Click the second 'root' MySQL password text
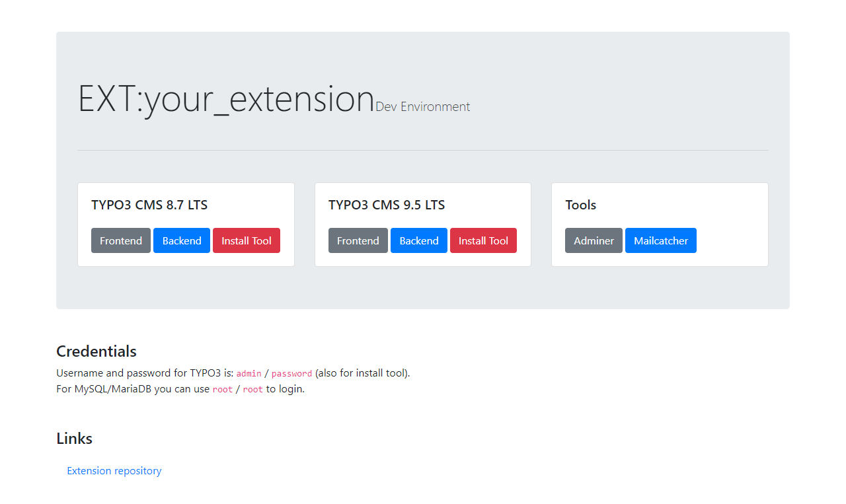The width and height of the screenshot is (846, 504). (252, 389)
